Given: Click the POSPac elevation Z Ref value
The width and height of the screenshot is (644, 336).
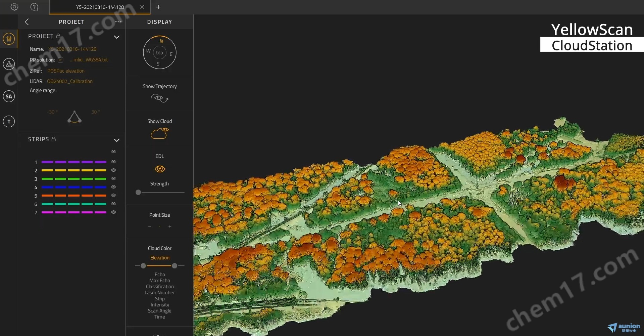Looking at the screenshot, I should point(66,71).
